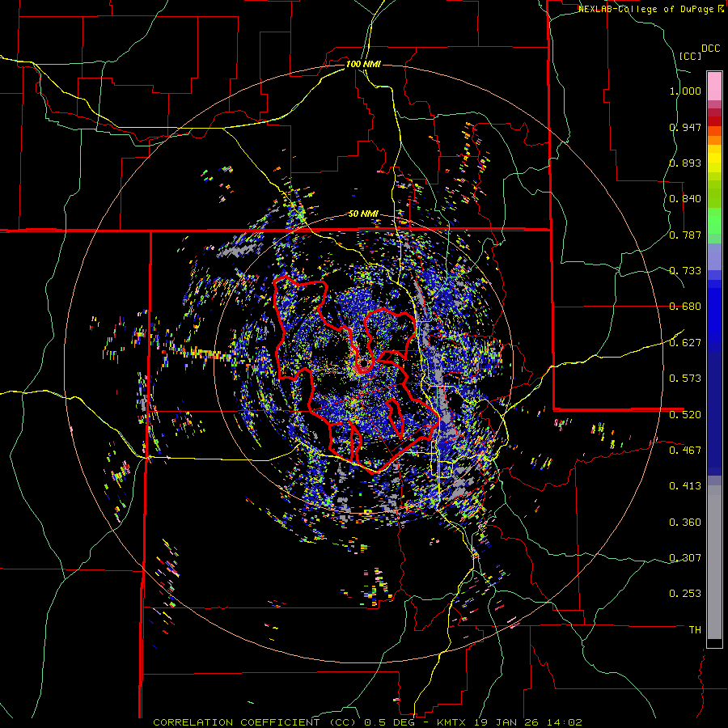Screen dimensions: 728x728
Task: Pick the gray low-value color bar segment
Action: (x=714, y=562)
